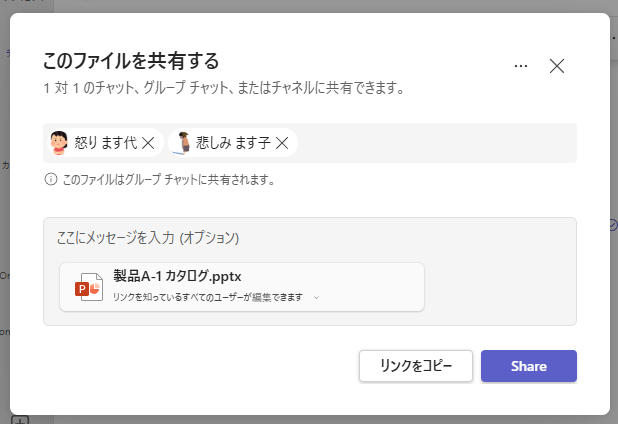Click the attached file card's blank area

coord(370,287)
